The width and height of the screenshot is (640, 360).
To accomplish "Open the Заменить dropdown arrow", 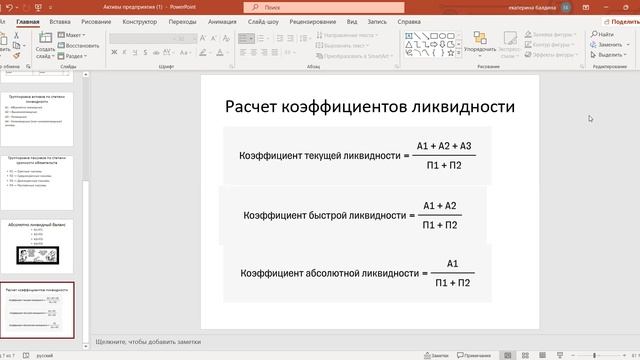I will click(629, 44).
